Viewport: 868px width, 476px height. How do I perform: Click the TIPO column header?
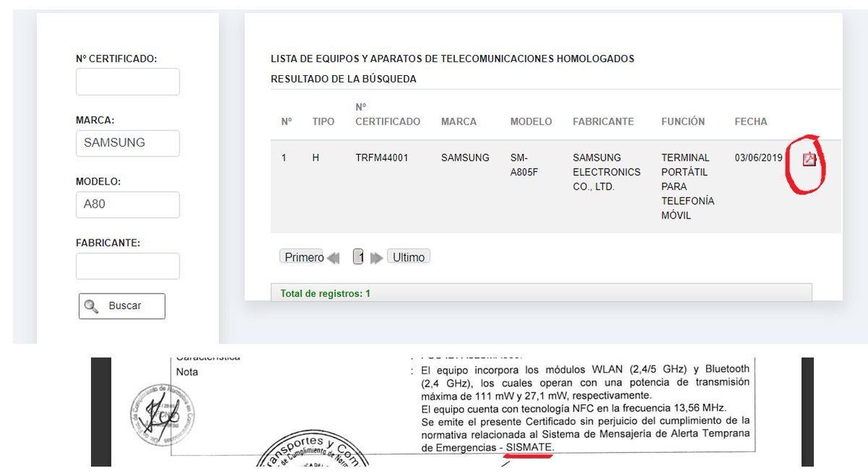click(x=323, y=122)
